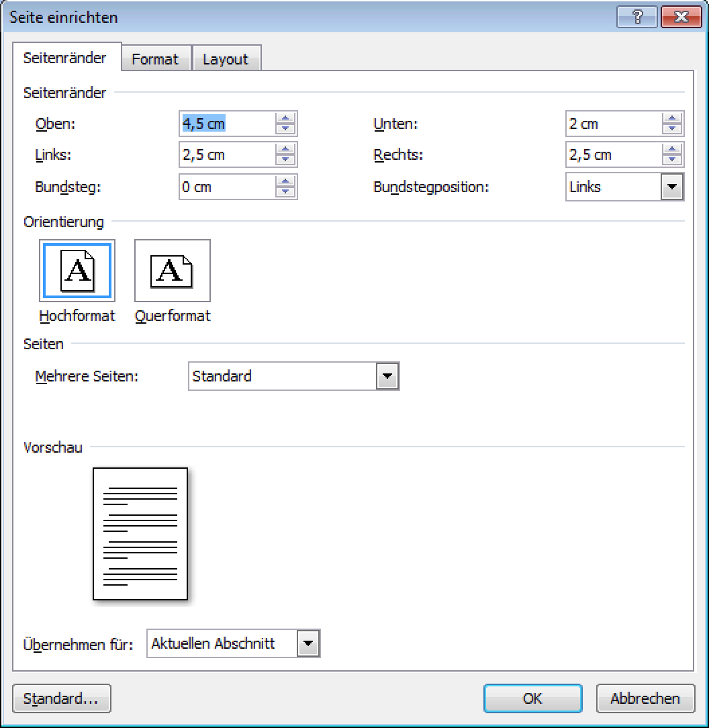Increase the Oben margin with up arrow
The image size is (709, 728).
[286, 119]
